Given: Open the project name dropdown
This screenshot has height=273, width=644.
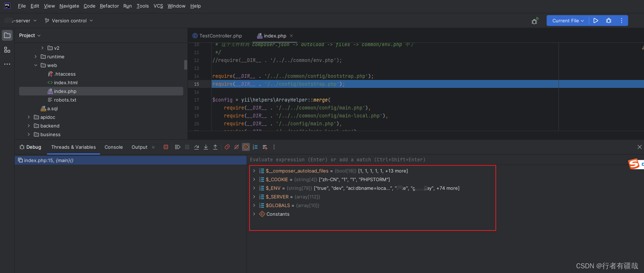Looking at the screenshot, I should (21, 21).
